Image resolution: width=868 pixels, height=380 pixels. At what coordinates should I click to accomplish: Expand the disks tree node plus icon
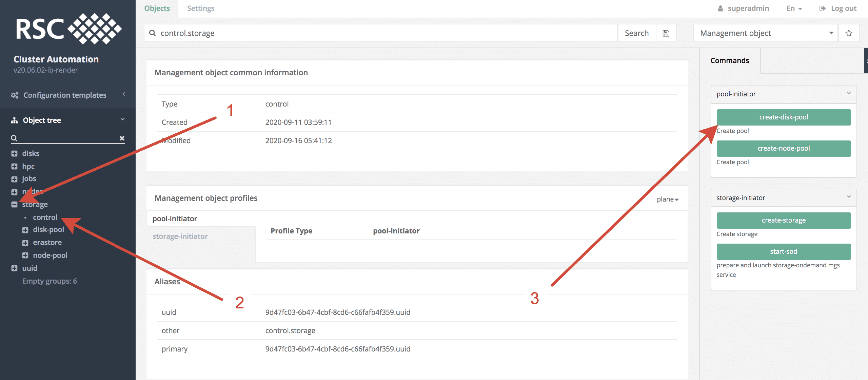coord(14,154)
